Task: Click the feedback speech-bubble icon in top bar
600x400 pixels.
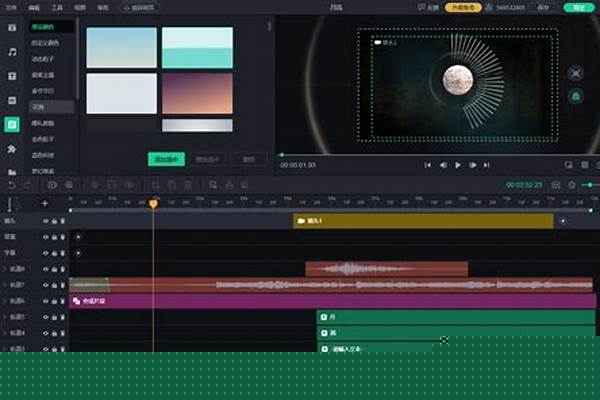Action: 421,7
